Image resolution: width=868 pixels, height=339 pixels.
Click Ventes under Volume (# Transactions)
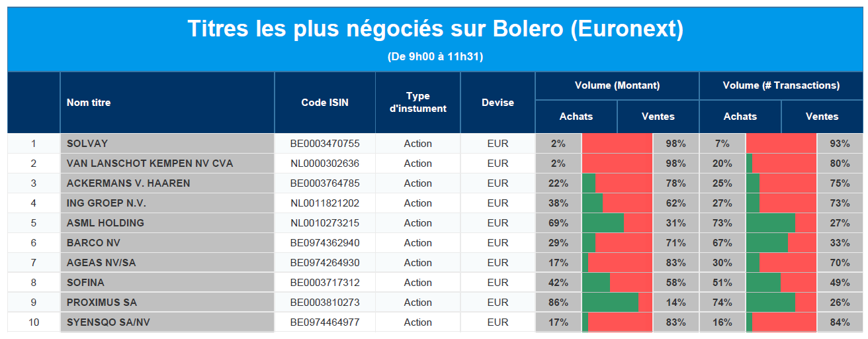(822, 117)
